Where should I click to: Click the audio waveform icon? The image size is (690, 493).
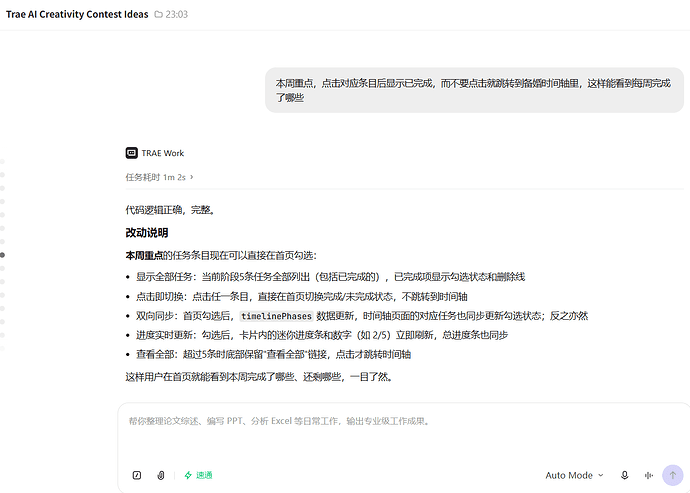pos(648,475)
